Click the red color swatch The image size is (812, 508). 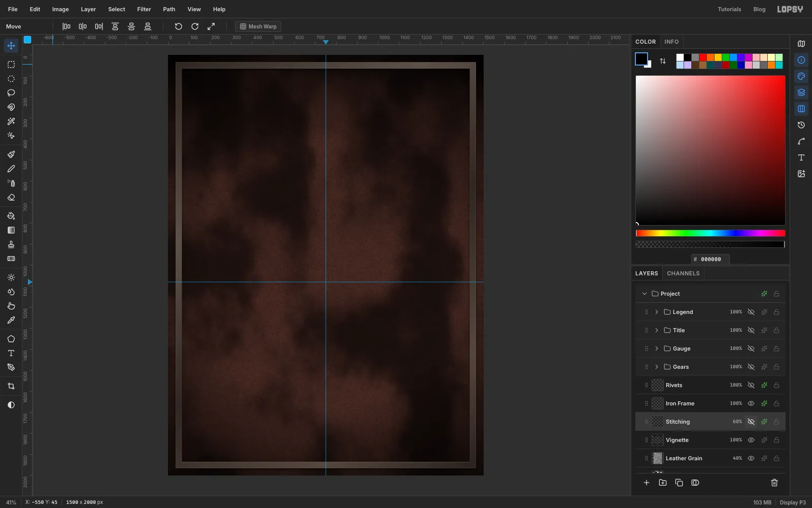click(x=703, y=57)
